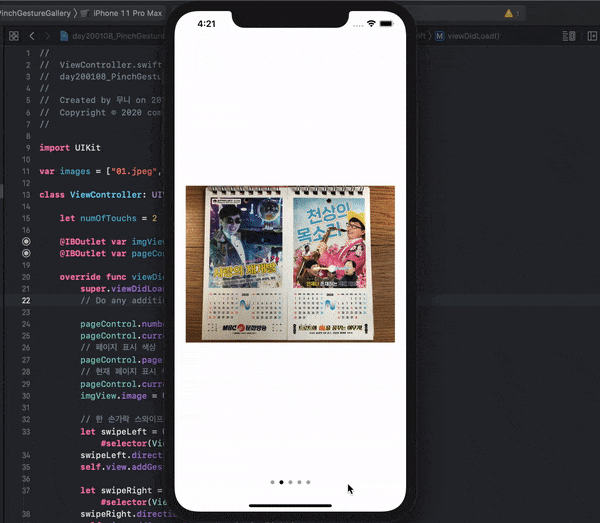Click the IBOutlet connection circle for pageControl
Image resolution: width=600 pixels, height=523 pixels.
tap(26, 253)
